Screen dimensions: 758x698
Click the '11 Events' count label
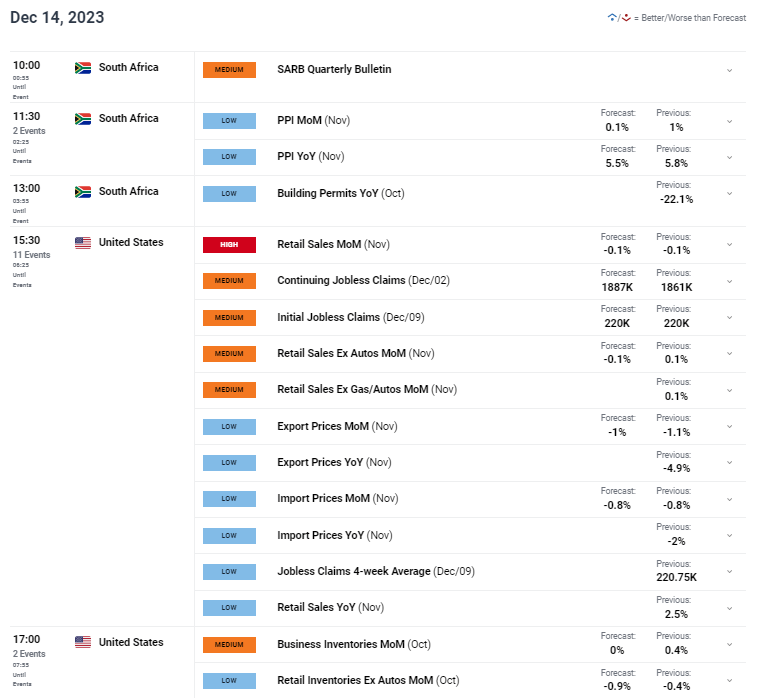click(x=31, y=255)
